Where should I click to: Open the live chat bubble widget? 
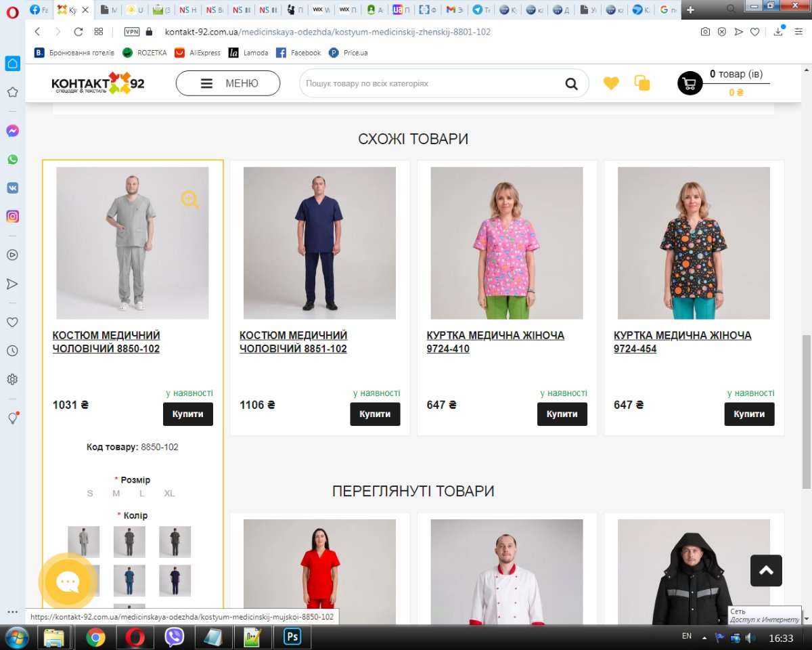[67, 582]
